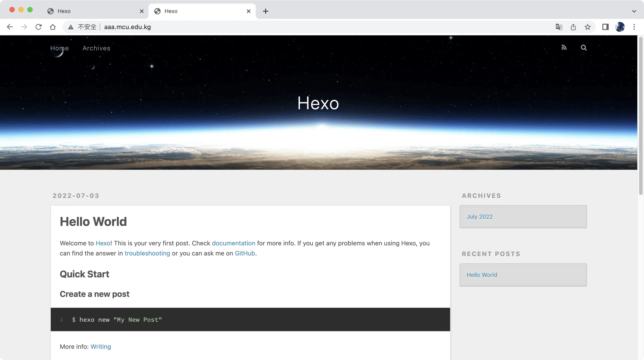Screen dimensions: 644x360
Task: Click the 不安全 security label
Action: pos(87,27)
